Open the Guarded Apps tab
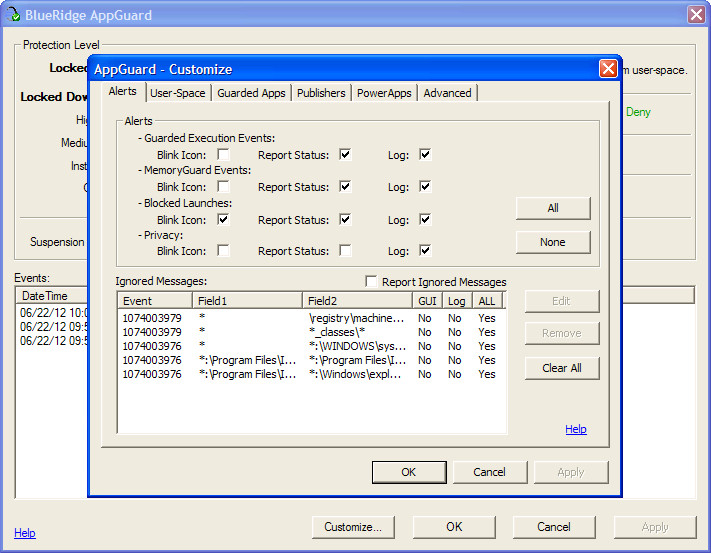711x553 pixels. 251,93
